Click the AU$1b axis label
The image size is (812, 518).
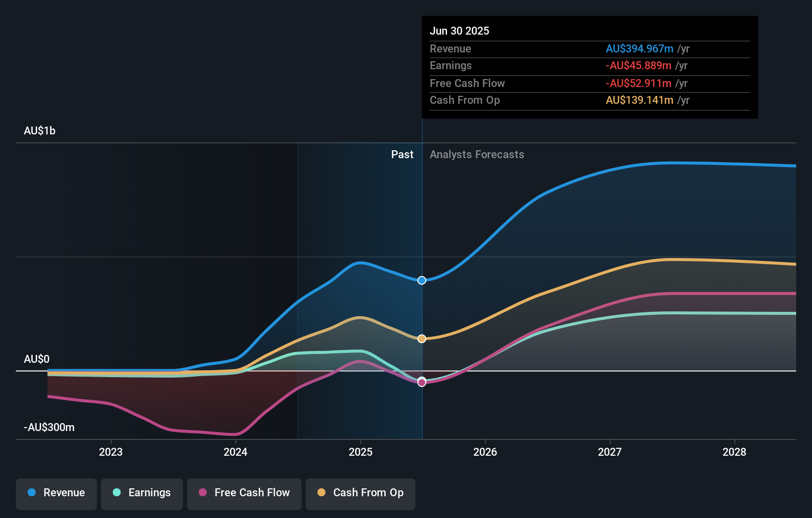point(40,130)
